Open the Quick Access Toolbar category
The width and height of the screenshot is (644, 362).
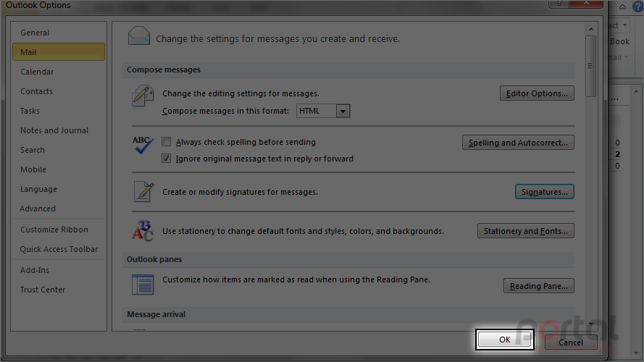pos(59,249)
